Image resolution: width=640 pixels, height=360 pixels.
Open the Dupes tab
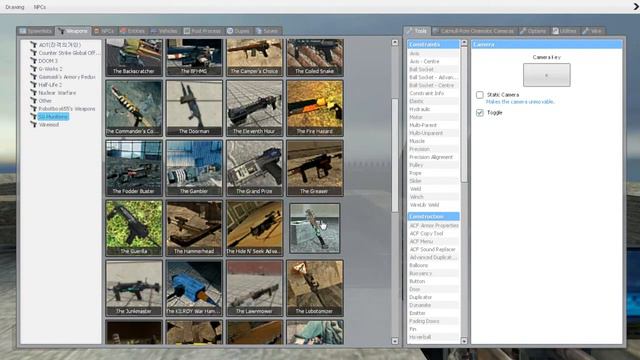[x=238, y=31]
